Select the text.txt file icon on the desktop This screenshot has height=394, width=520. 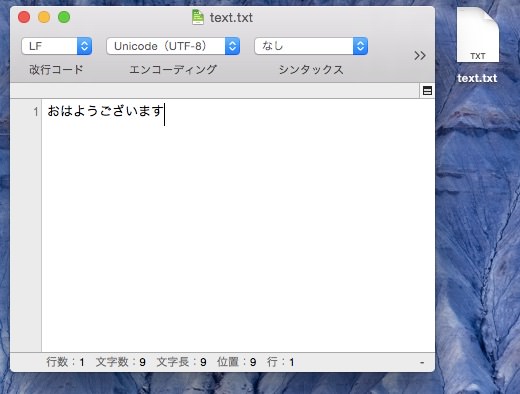point(478,35)
